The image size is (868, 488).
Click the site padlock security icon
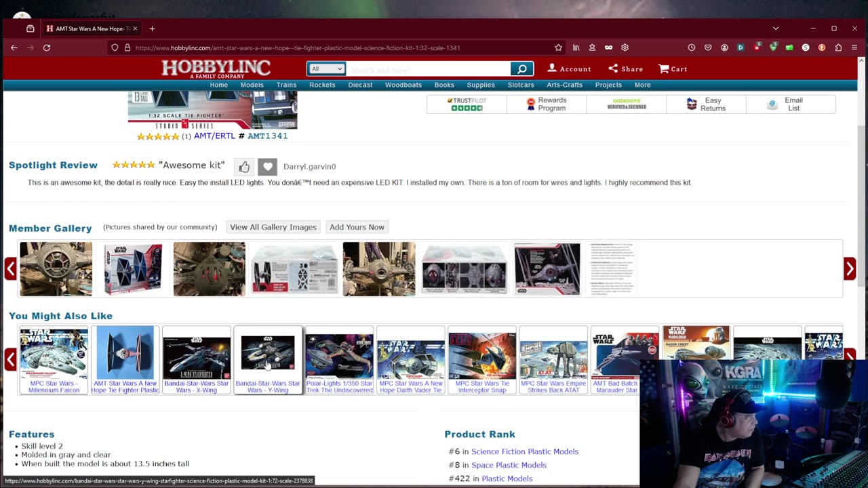point(127,47)
